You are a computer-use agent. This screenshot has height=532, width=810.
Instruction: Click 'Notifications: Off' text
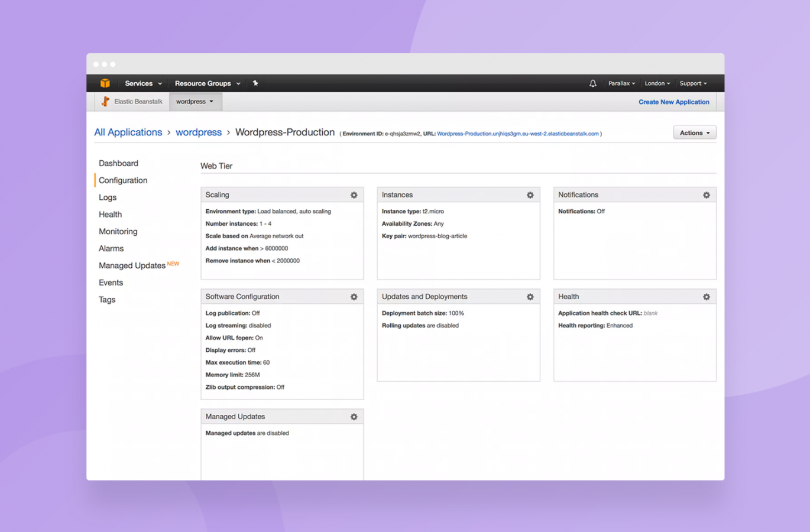click(581, 212)
